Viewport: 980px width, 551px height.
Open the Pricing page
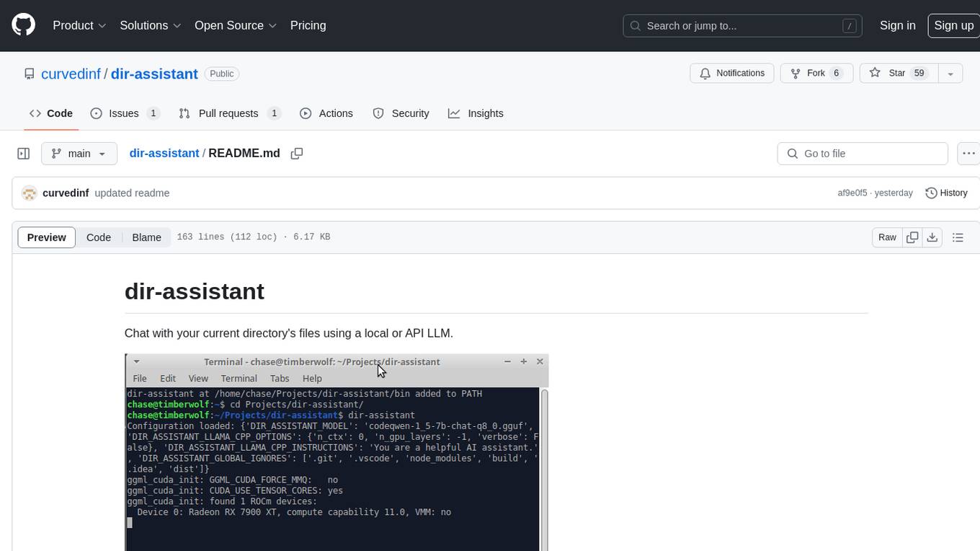pos(308,25)
